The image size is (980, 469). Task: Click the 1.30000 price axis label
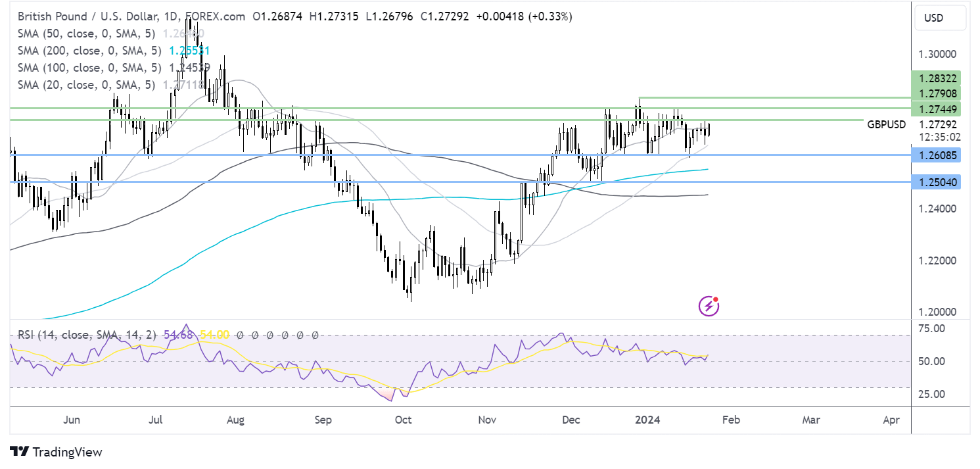pos(939,54)
